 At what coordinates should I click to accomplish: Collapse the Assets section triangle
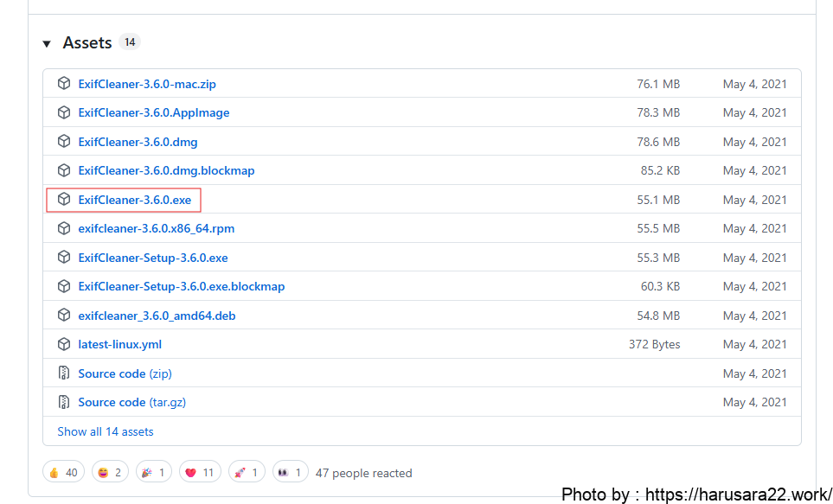point(47,43)
